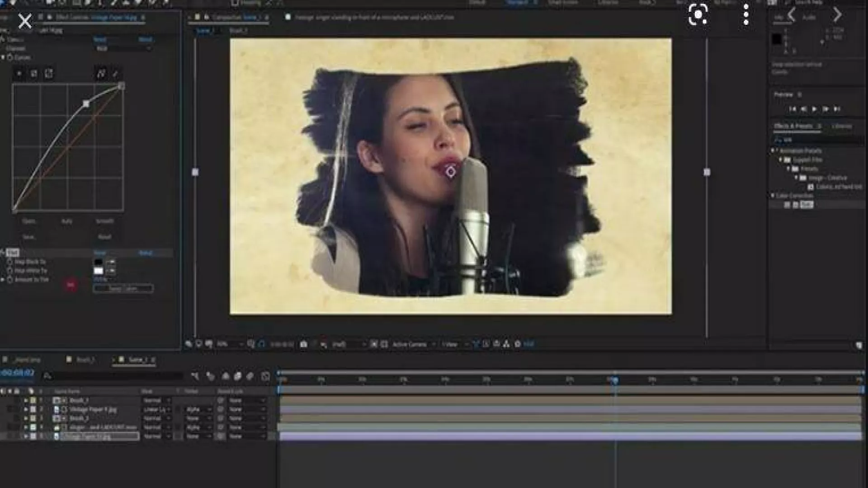Viewport: 868px width, 488px height.
Task: Click the Google Lens icon at top
Action: coord(698,15)
